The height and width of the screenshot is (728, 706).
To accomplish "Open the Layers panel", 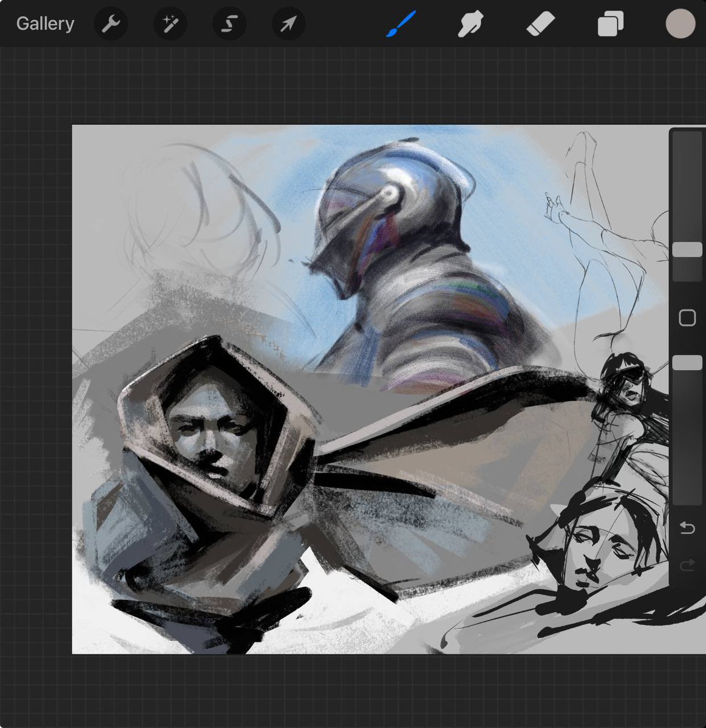I will (x=609, y=24).
